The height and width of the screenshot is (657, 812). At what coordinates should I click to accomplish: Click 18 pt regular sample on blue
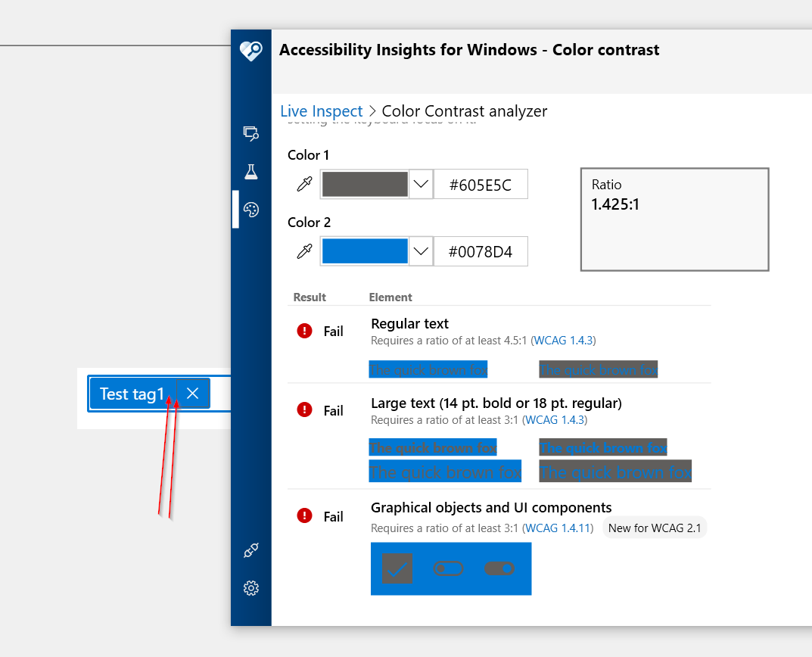pyautogui.click(x=446, y=471)
